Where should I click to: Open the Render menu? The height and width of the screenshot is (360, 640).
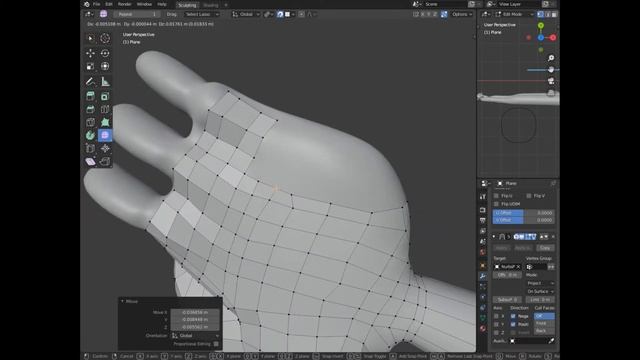click(x=124, y=4)
